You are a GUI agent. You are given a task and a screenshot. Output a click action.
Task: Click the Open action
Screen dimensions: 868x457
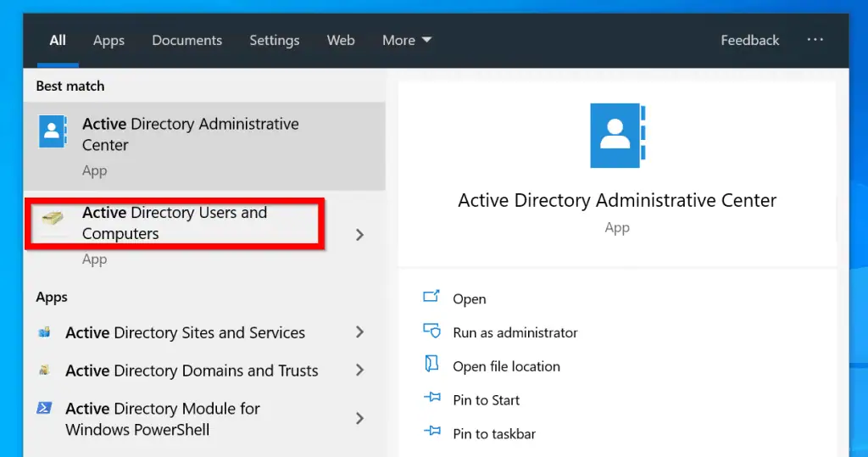(x=470, y=299)
